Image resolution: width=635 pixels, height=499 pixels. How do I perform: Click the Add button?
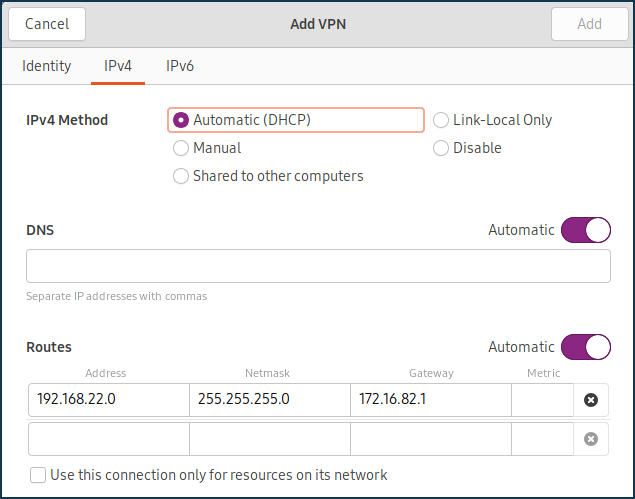click(x=589, y=24)
